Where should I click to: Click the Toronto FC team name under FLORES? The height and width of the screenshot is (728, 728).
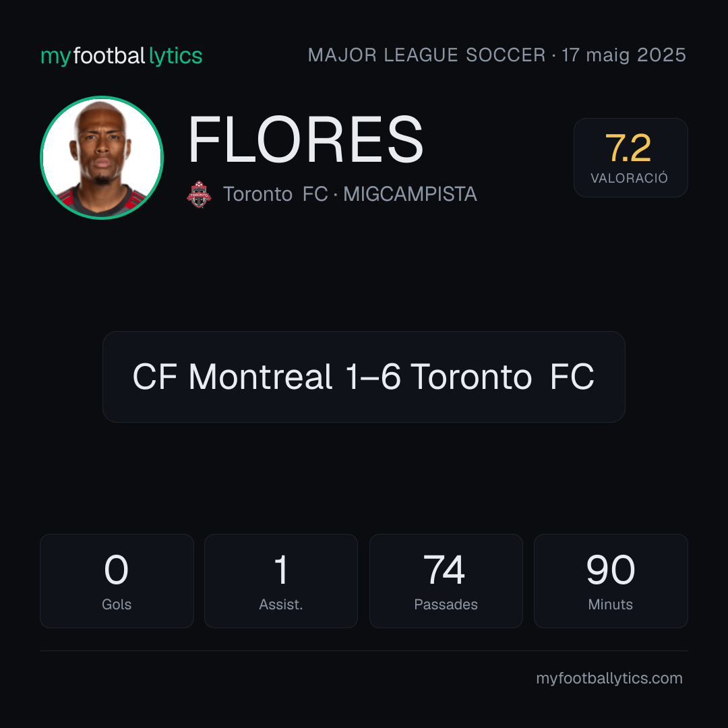coord(275,194)
